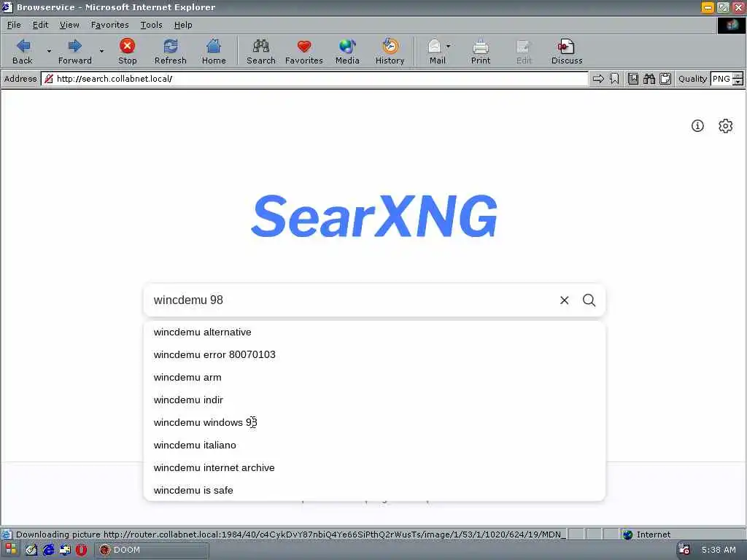747x560 pixels.
Task: Select suggestion 'wincdemu italiano'
Action: click(x=374, y=446)
